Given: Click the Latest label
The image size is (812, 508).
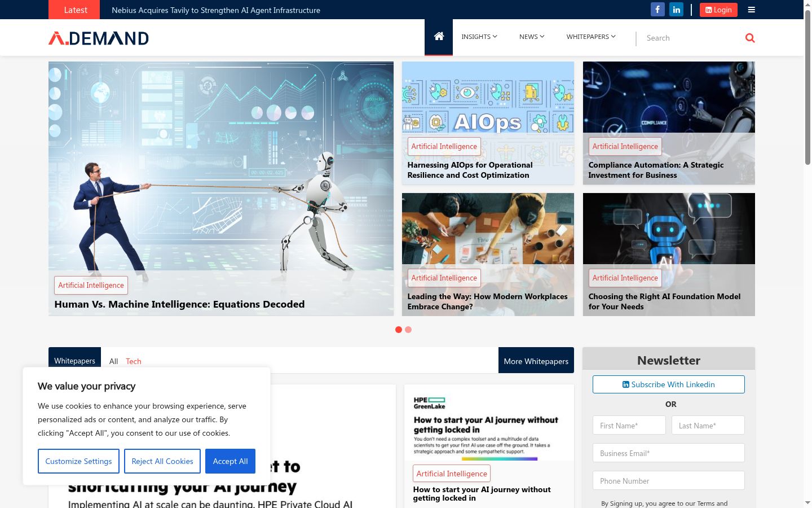Looking at the screenshot, I should pyautogui.click(x=76, y=10).
